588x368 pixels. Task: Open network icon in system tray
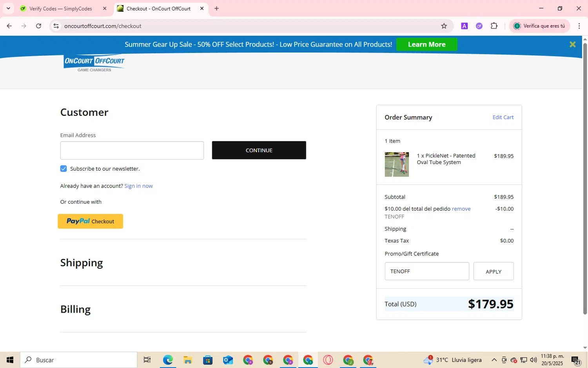point(523,360)
